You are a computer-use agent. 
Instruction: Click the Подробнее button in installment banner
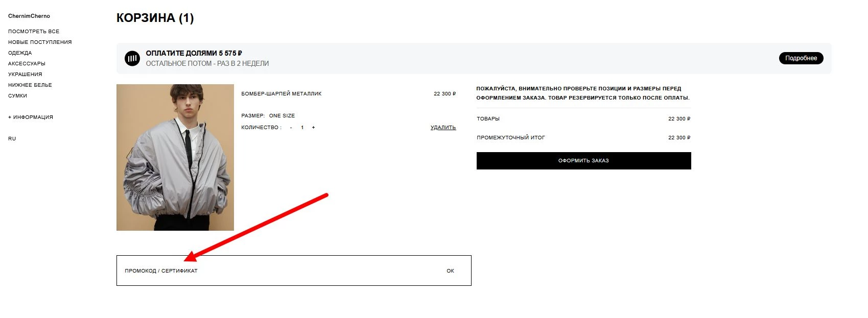801,58
